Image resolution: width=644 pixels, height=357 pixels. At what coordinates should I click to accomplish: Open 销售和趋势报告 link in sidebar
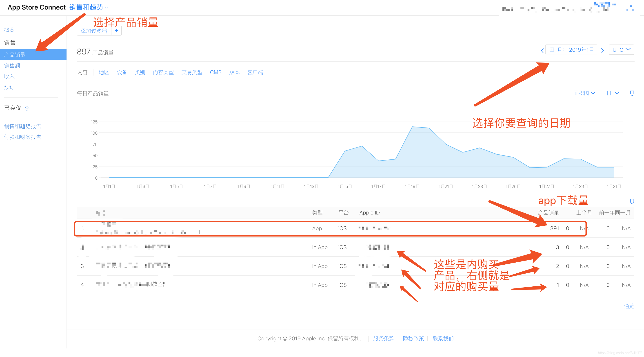coord(22,126)
